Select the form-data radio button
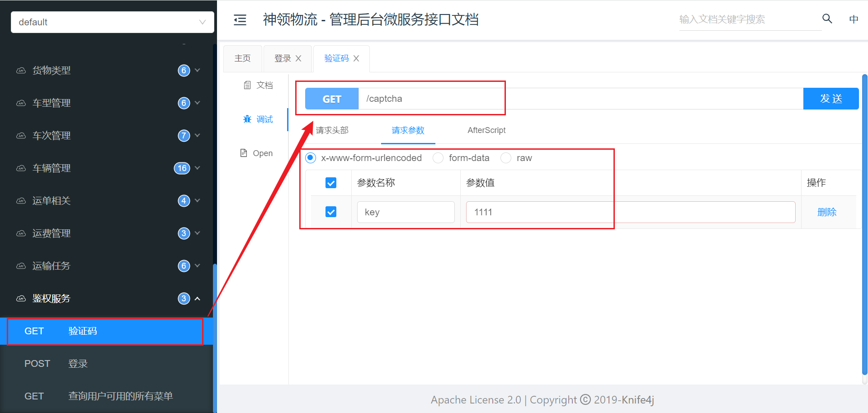 click(438, 158)
